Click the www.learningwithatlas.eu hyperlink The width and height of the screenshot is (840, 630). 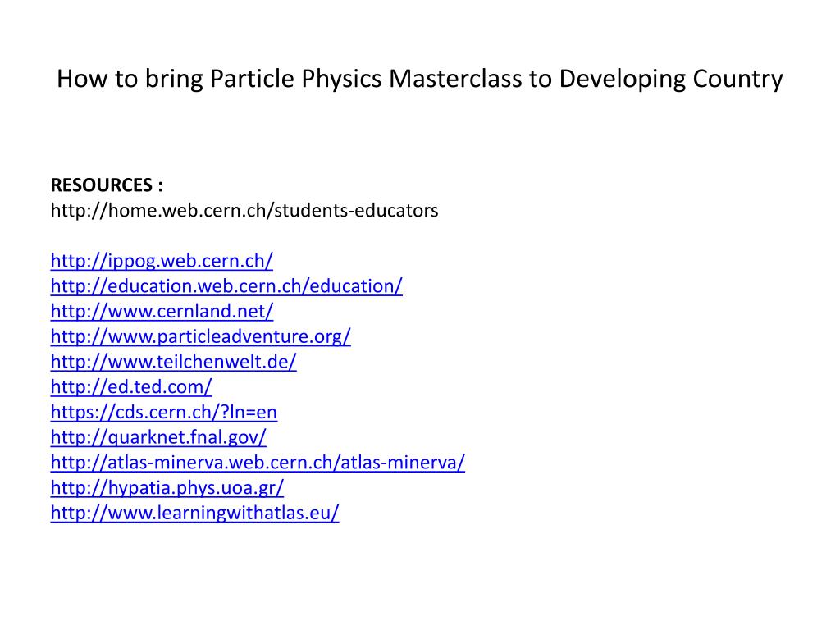pos(195,513)
